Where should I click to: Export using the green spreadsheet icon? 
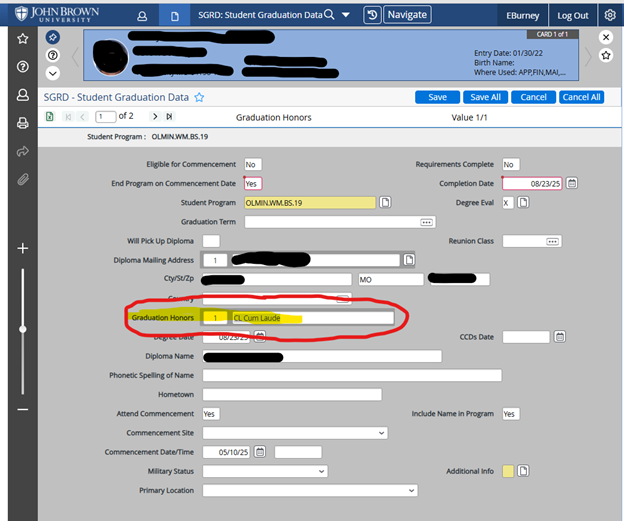50,117
